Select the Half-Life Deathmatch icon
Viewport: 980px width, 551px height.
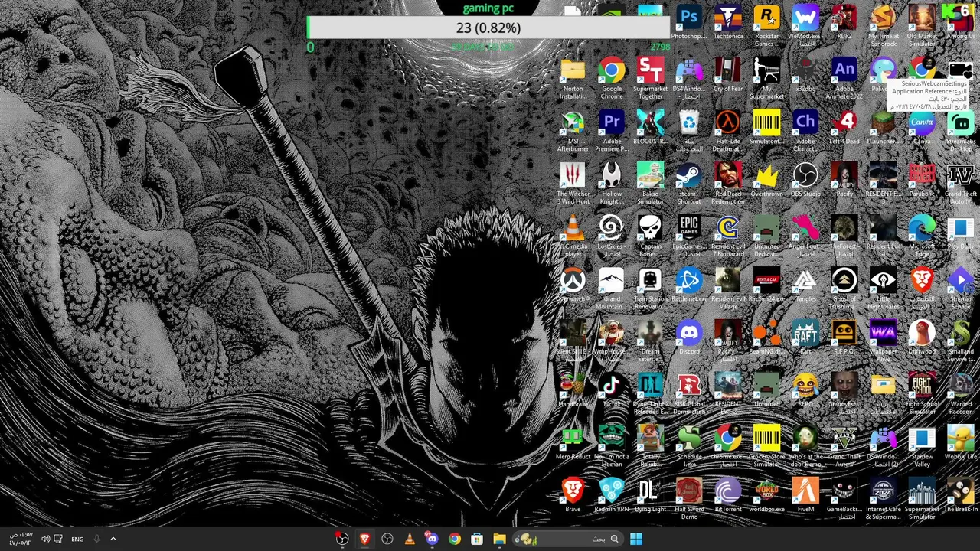[728, 132]
